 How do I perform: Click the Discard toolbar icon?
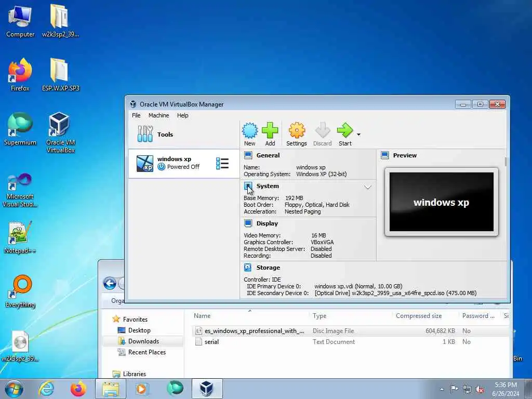pyautogui.click(x=322, y=130)
